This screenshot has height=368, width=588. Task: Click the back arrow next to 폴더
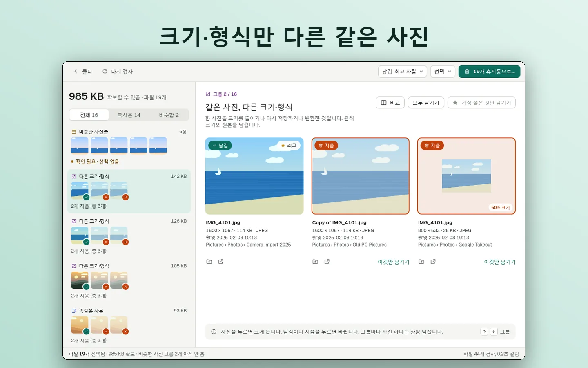coord(76,71)
